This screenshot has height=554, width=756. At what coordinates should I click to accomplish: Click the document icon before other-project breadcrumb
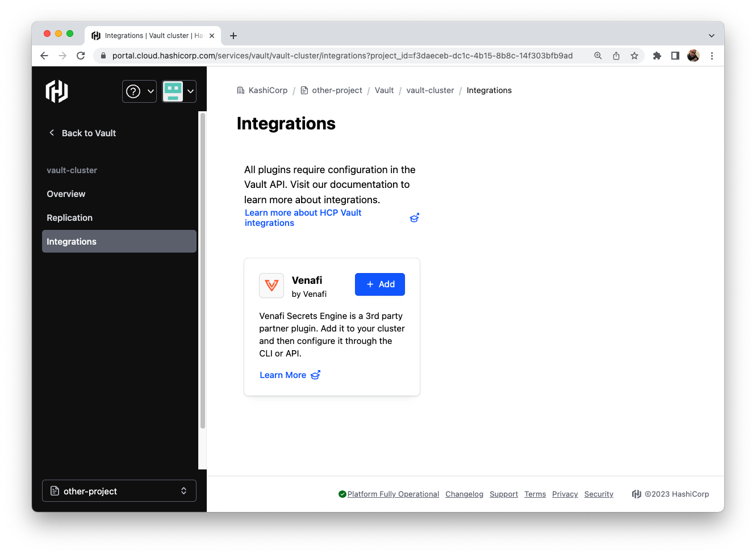304,90
